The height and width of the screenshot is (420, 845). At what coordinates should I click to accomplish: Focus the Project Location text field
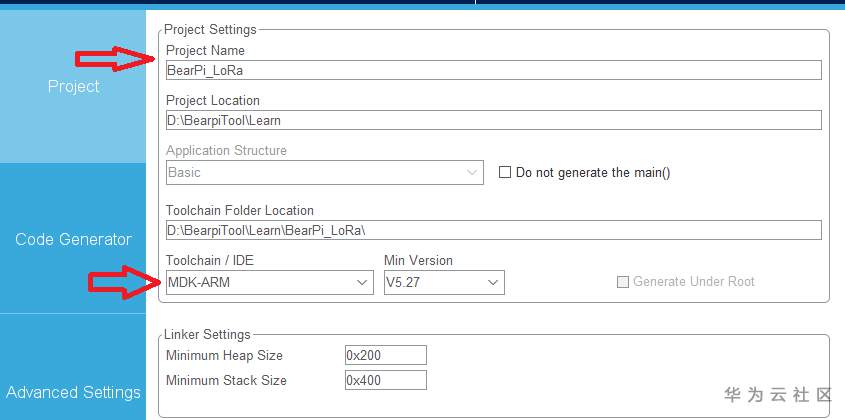coord(493,120)
